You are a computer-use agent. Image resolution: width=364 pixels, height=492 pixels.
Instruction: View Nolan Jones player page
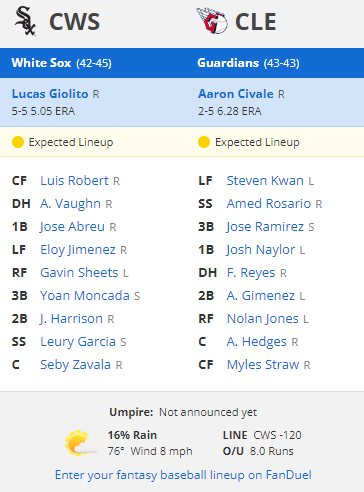263,319
